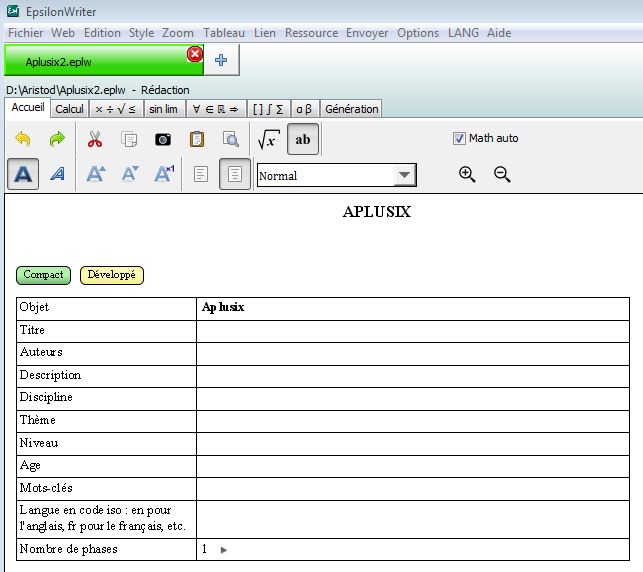Switch to the ∀ ∈ ℝ ⇒ symbols tab
Viewport: 643px width, 572px height.
click(x=216, y=109)
